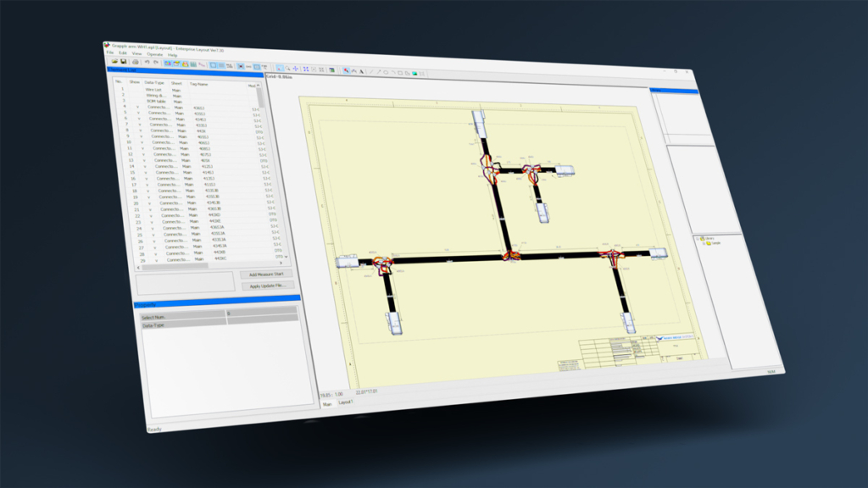The height and width of the screenshot is (488, 868).
Task: Undo the last action from the toolbar
Action: [147, 64]
